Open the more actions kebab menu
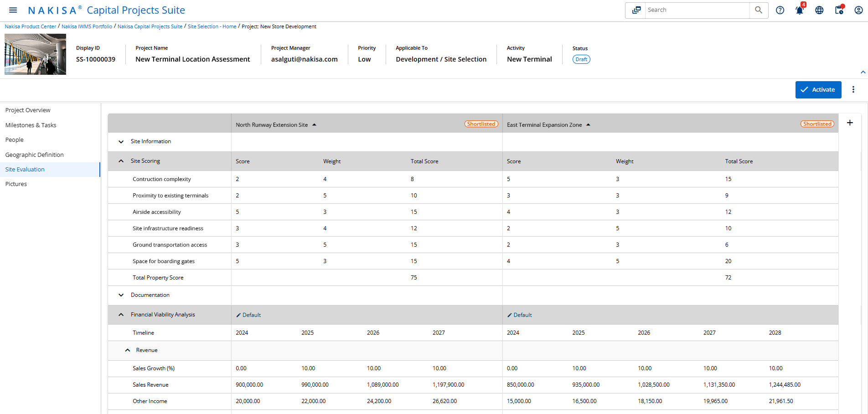Viewport: 868px width, 414px height. pyautogui.click(x=853, y=89)
